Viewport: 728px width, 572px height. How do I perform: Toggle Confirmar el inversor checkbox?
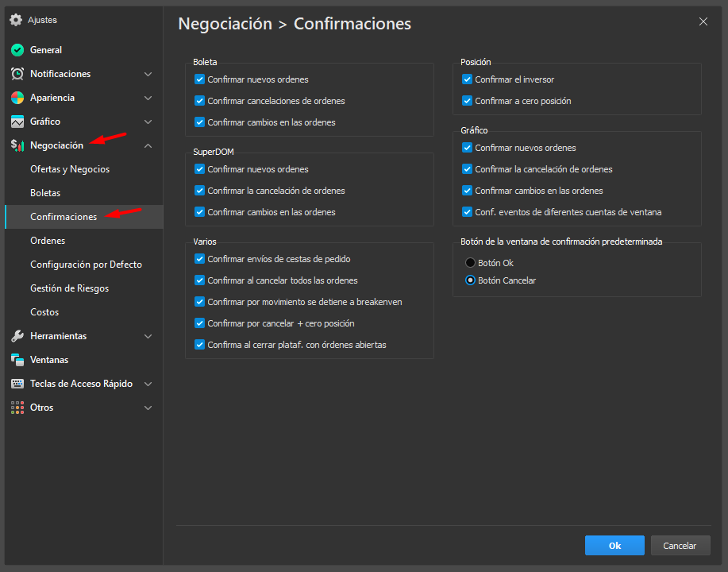[x=468, y=79]
